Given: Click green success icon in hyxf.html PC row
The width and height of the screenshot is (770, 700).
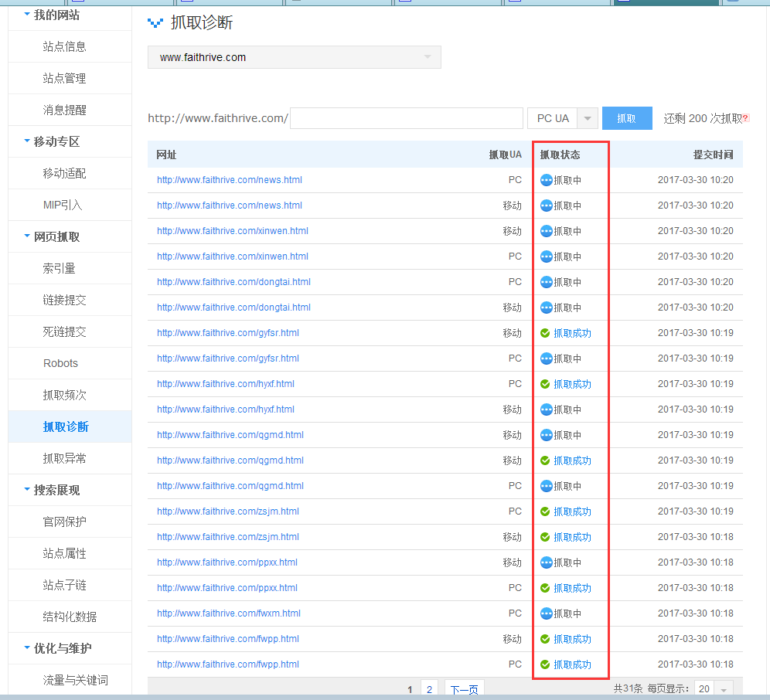Looking at the screenshot, I should pos(545,384).
